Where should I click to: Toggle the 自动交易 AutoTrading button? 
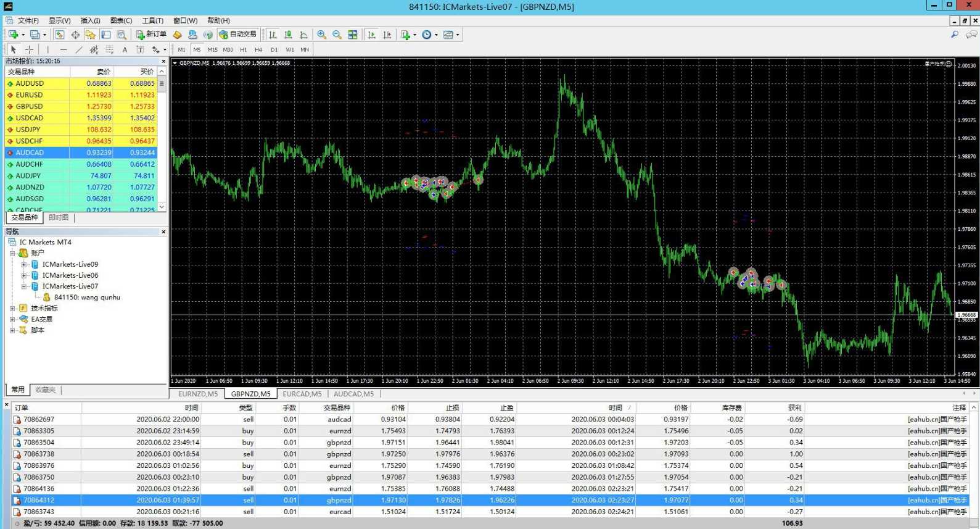click(237, 35)
